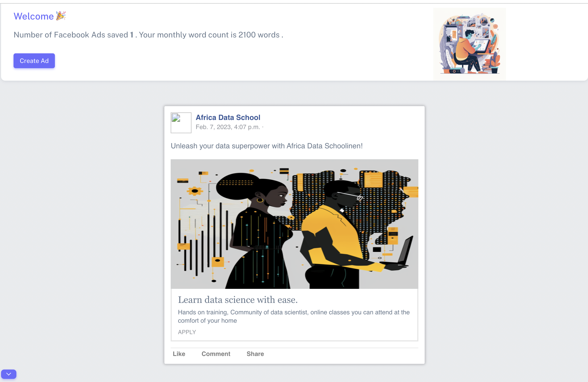This screenshot has width=588, height=382.
Task: Click the welcome illustration of person at desk
Action: tap(470, 44)
